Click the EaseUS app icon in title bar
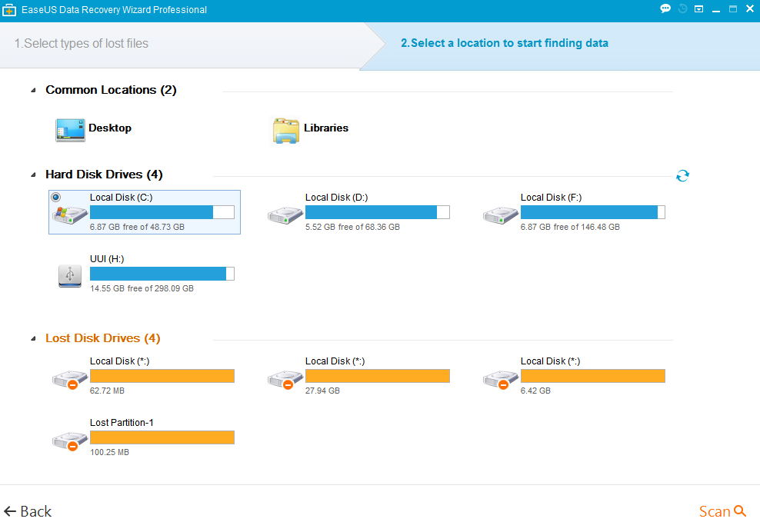This screenshot has width=760, height=532. (9, 10)
